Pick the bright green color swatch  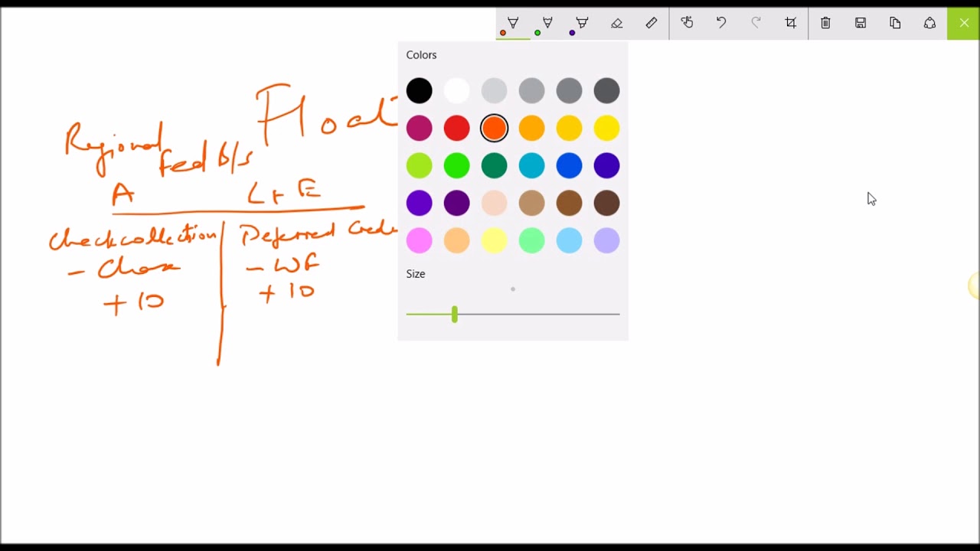457,166
